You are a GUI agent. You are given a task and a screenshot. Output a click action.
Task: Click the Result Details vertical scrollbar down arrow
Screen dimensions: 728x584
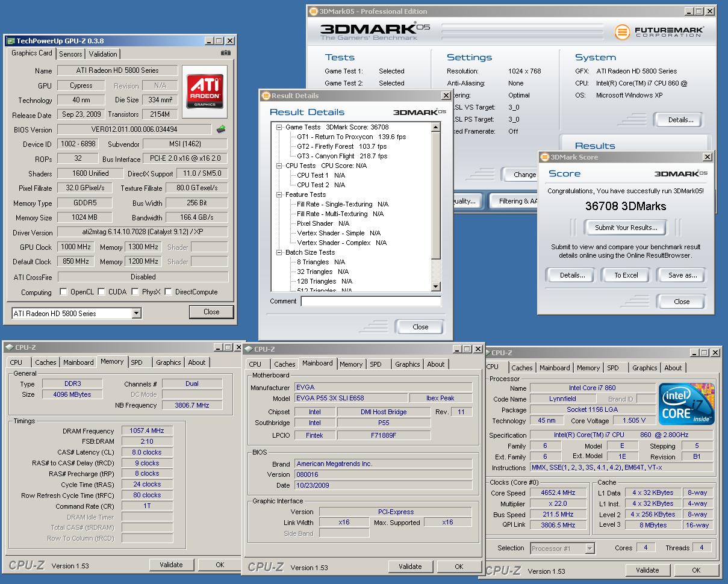tap(437, 286)
